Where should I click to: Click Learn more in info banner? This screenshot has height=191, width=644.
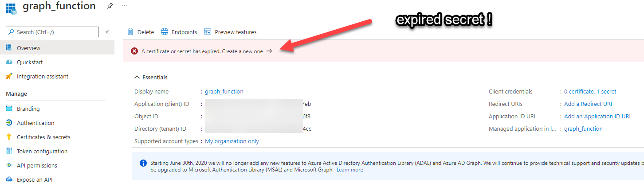point(349,170)
